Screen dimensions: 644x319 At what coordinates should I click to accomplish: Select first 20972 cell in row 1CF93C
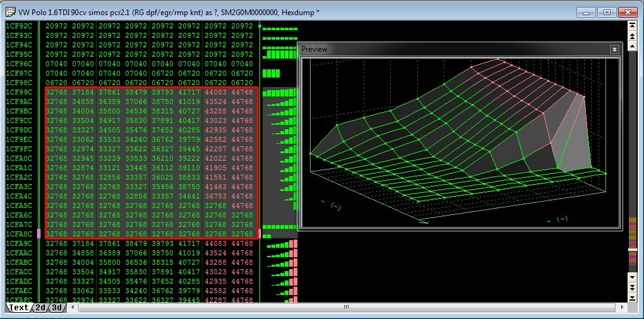[x=56, y=35]
